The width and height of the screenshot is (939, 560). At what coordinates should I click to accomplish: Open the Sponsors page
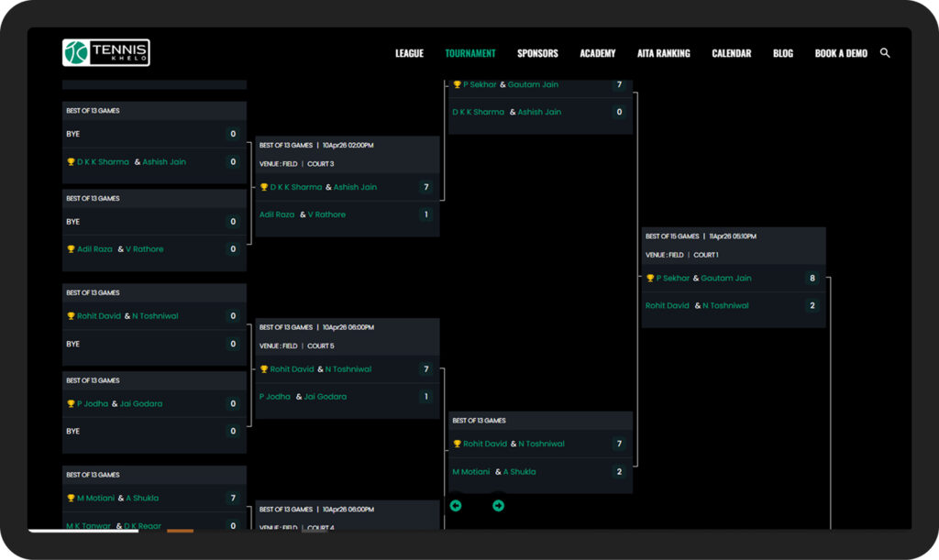pyautogui.click(x=537, y=53)
